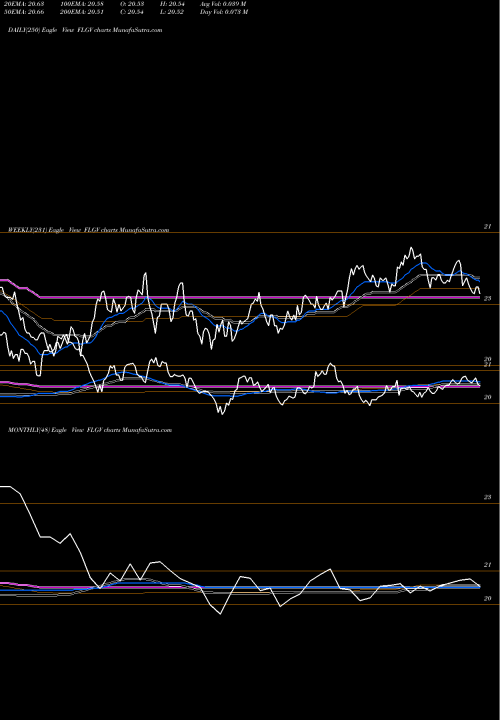Click the 20EMA value label
The width and height of the screenshot is (500, 720).
pos(22,4)
